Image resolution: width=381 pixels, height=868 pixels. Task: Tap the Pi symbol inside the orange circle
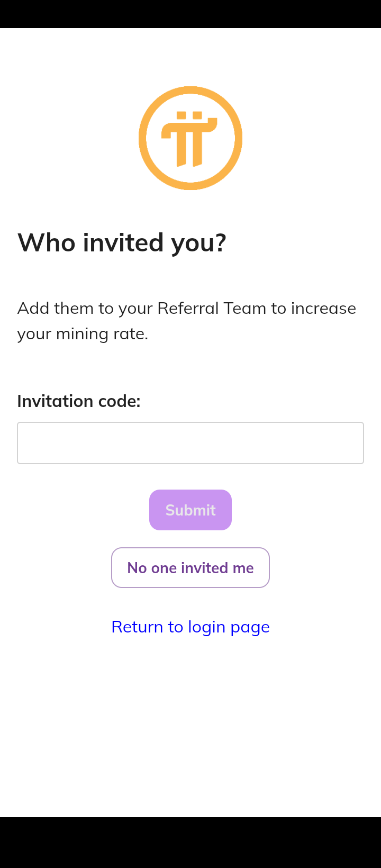click(189, 139)
